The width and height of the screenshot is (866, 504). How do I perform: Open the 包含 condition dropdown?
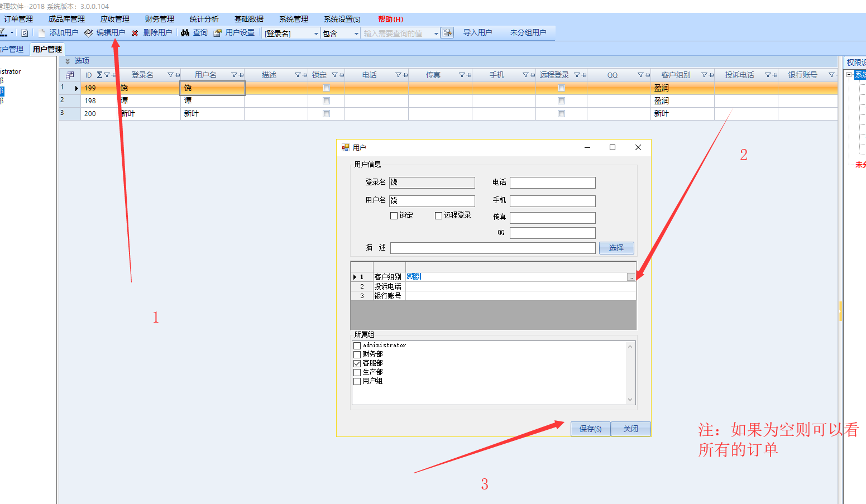356,33
